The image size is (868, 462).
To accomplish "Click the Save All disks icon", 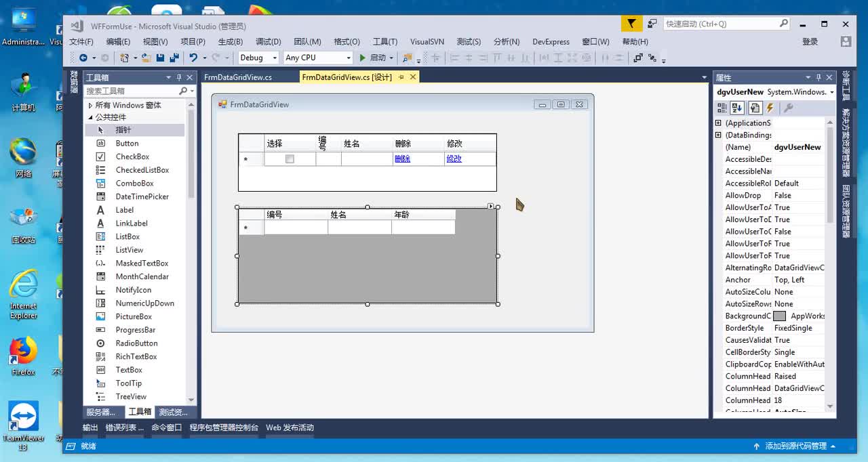I will 174,58.
